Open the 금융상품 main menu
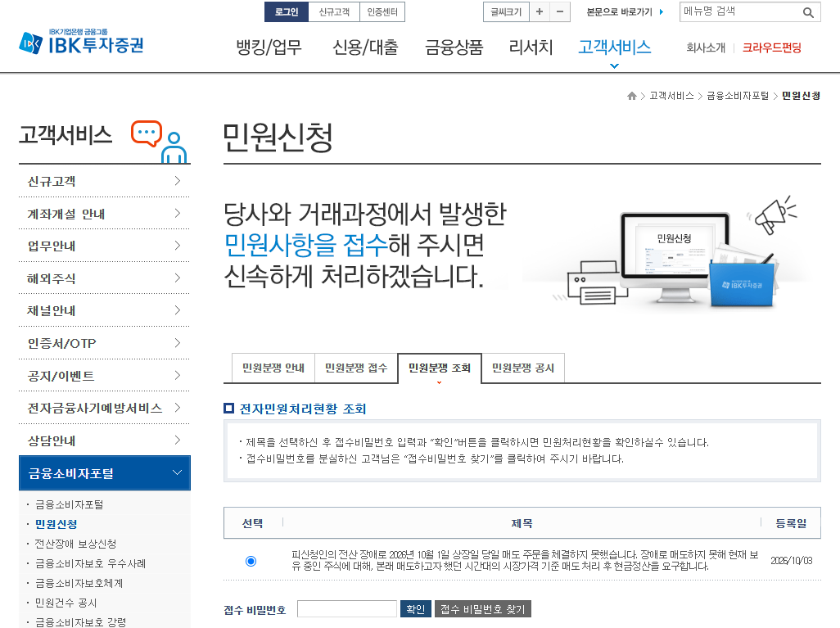 (x=454, y=47)
